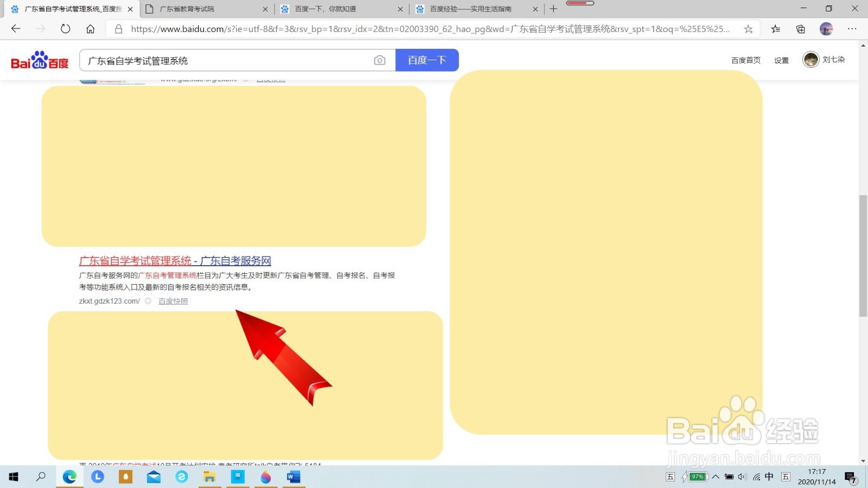Switch to the 广东省教育考试院 tab

(x=206, y=9)
